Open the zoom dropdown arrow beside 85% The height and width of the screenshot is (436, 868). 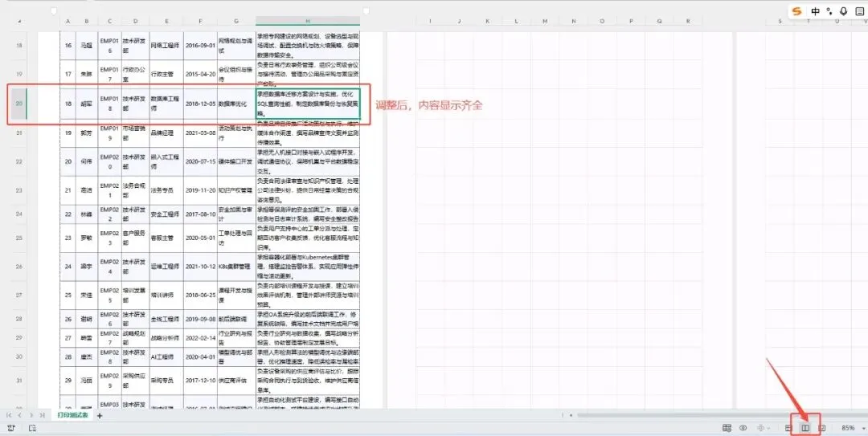click(x=862, y=428)
